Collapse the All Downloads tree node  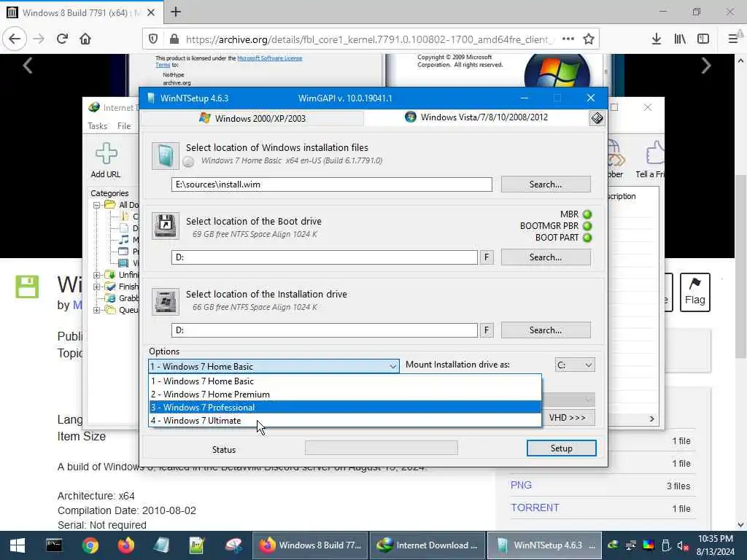pos(97,205)
